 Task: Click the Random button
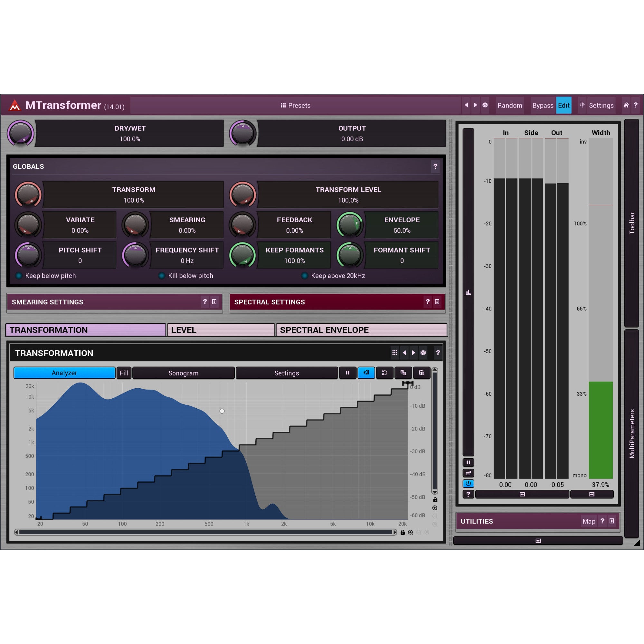pos(510,105)
